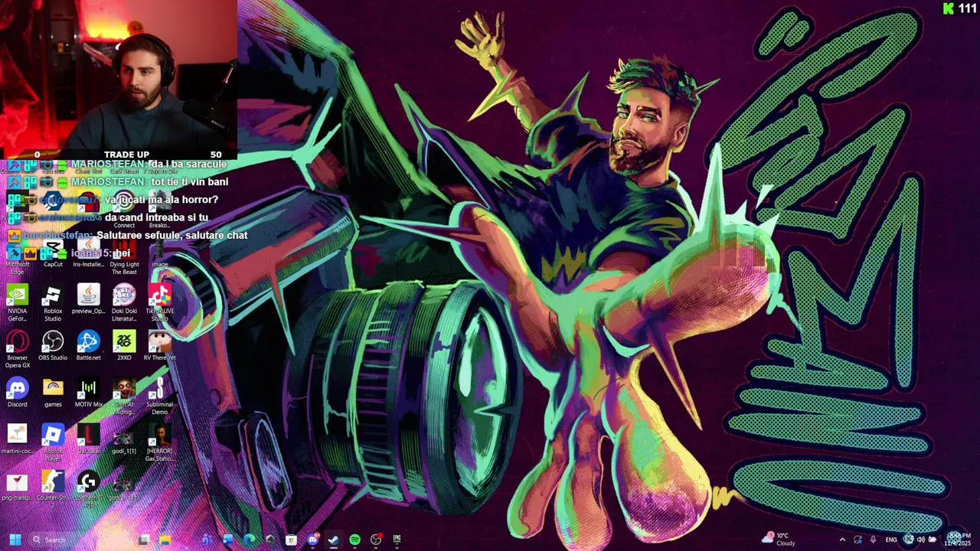Open Shift At Midnight game shortcut
Image resolution: width=980 pixels, height=551 pixels.
(124, 396)
